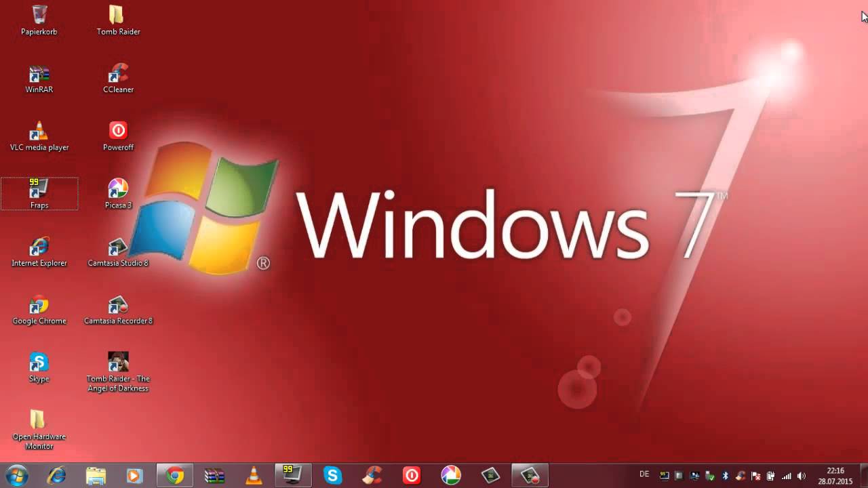Select the Papierkorb recycle bin desktop icon
Image resolution: width=868 pixels, height=488 pixels.
(x=39, y=20)
